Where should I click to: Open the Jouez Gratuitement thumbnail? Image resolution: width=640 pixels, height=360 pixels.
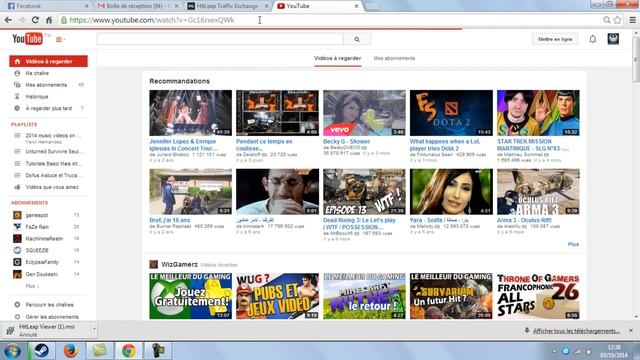click(x=190, y=296)
